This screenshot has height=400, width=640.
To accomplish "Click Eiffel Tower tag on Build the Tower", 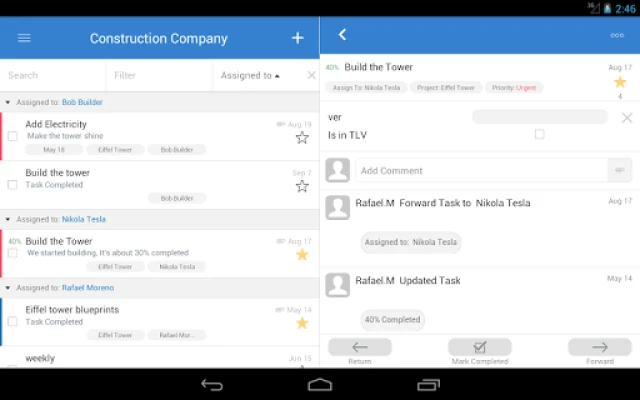I will pyautogui.click(x=115, y=267).
